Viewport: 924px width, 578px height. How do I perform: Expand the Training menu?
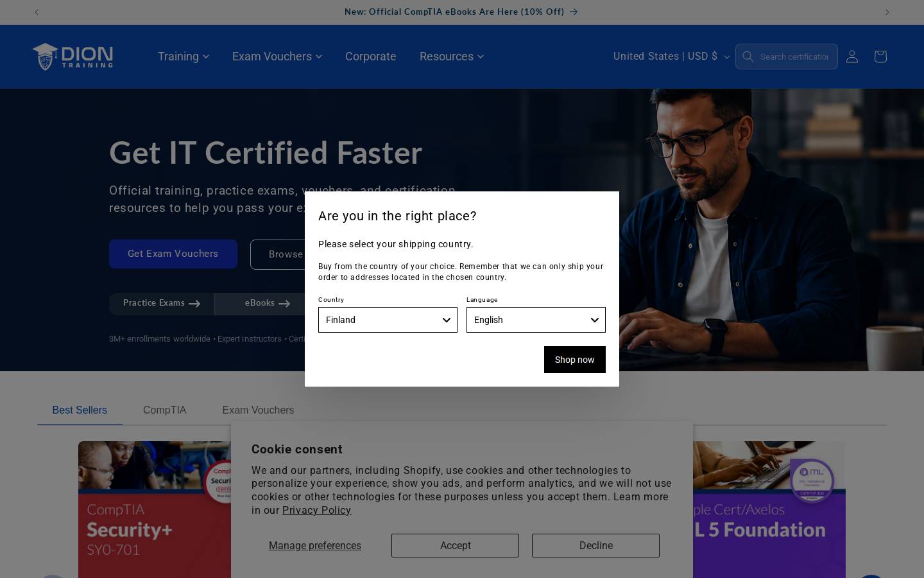(x=184, y=57)
